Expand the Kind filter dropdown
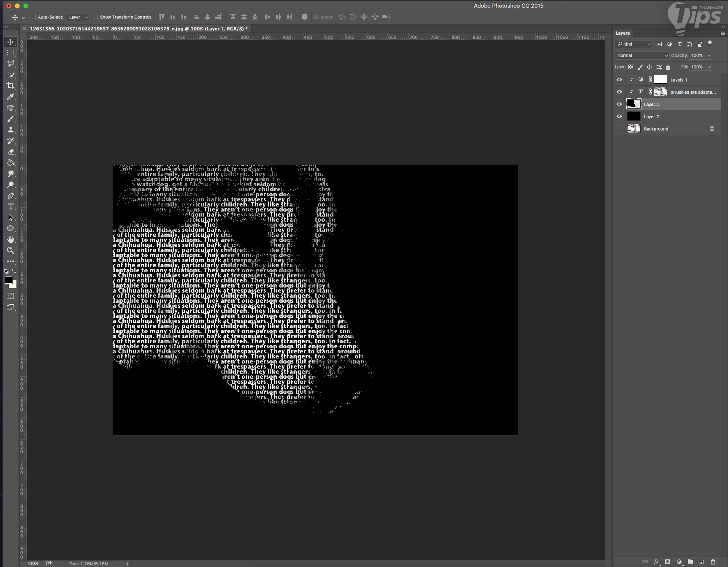 pyautogui.click(x=633, y=44)
